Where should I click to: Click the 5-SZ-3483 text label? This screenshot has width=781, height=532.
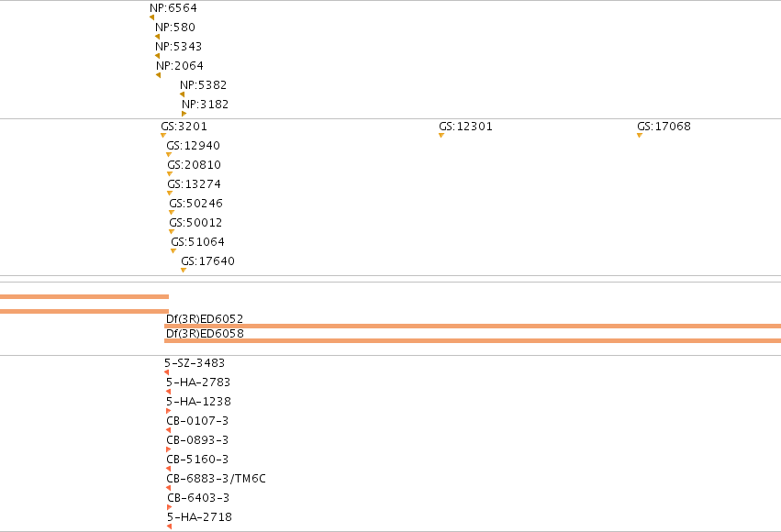pyautogui.click(x=195, y=363)
